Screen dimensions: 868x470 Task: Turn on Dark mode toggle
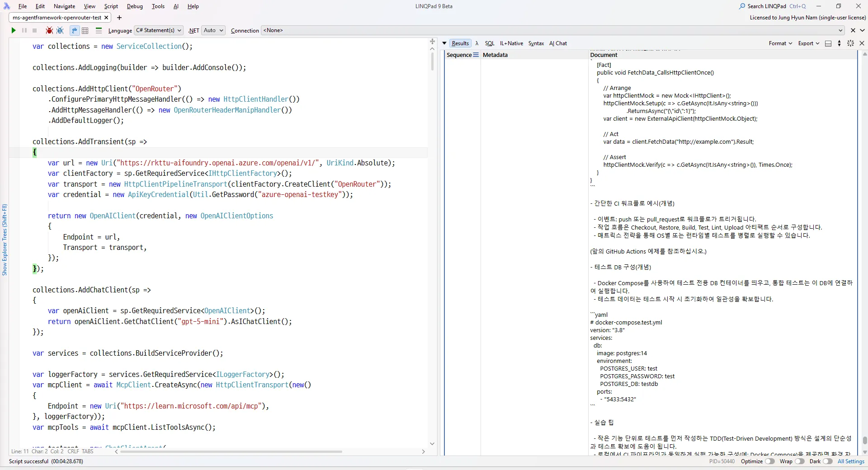(827, 461)
